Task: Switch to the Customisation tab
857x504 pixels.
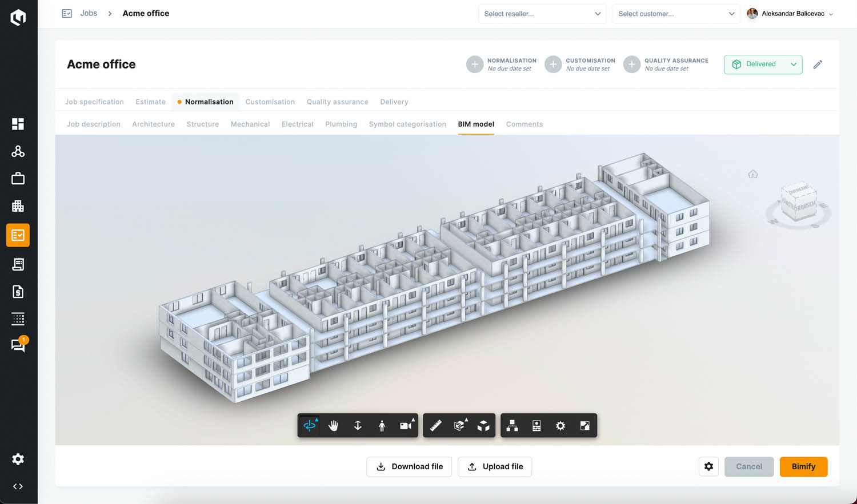Action: pyautogui.click(x=270, y=102)
